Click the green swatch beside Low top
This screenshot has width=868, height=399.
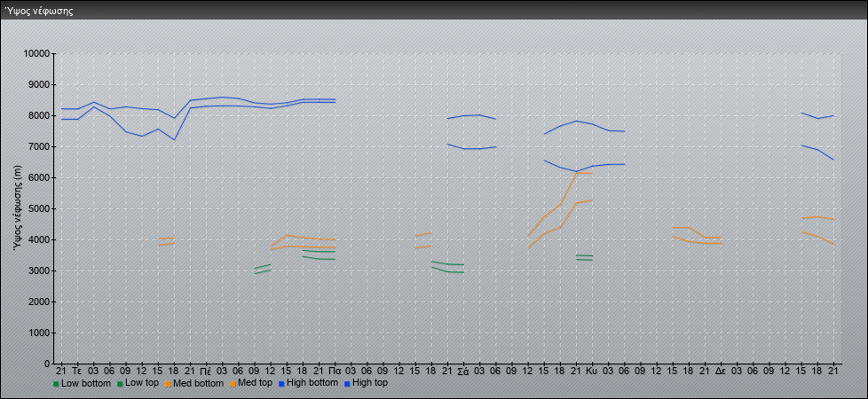(120, 384)
